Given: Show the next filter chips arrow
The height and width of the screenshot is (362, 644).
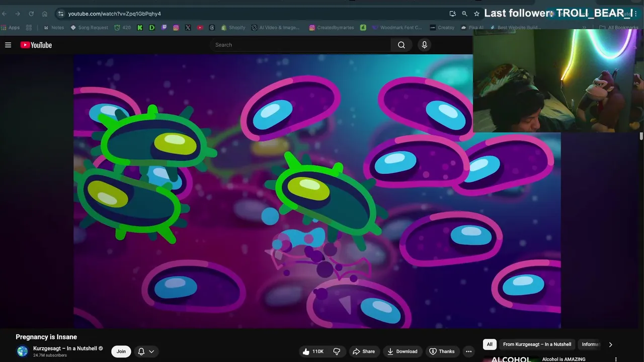Looking at the screenshot, I should (610, 344).
